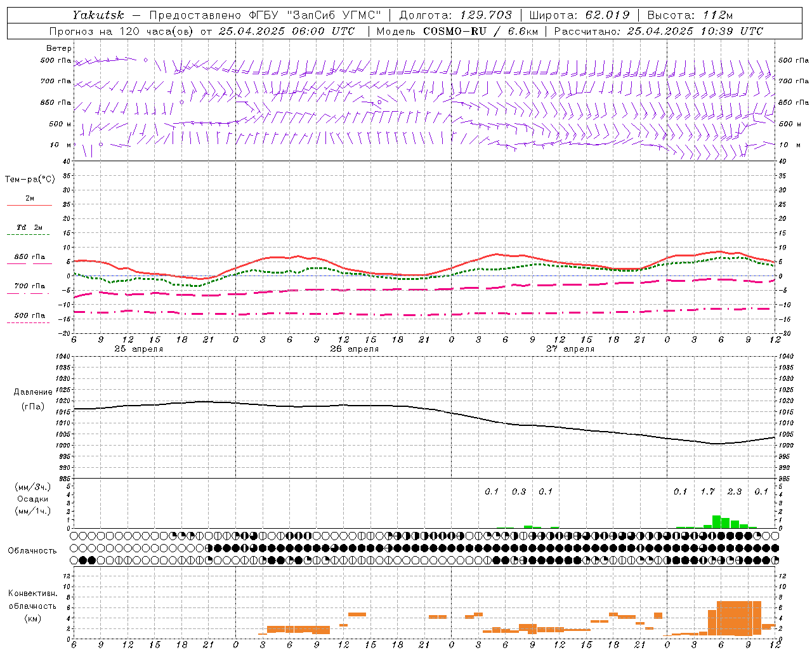Click the solid 2м temperature legend line
Screen dimensions: 812x650
[29, 206]
